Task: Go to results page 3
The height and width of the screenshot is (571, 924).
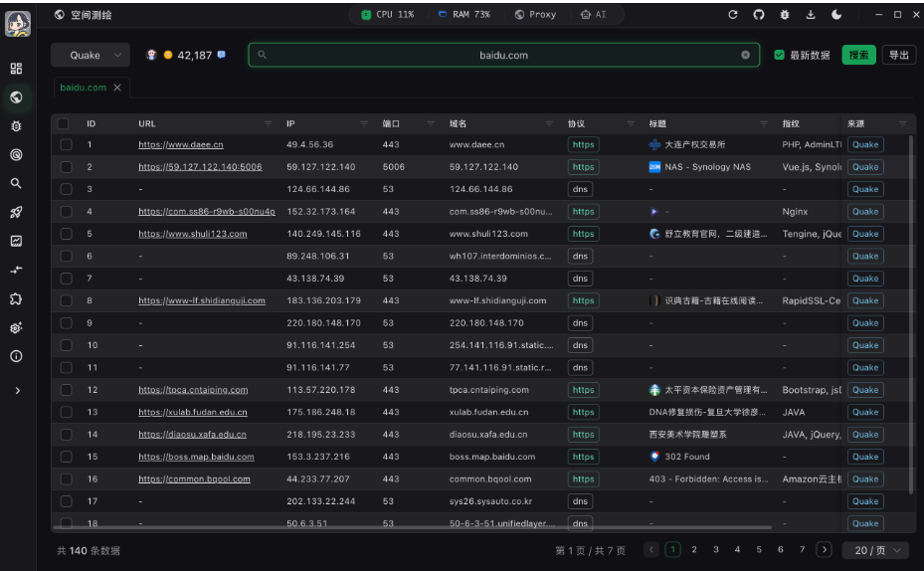Action: pos(716,550)
